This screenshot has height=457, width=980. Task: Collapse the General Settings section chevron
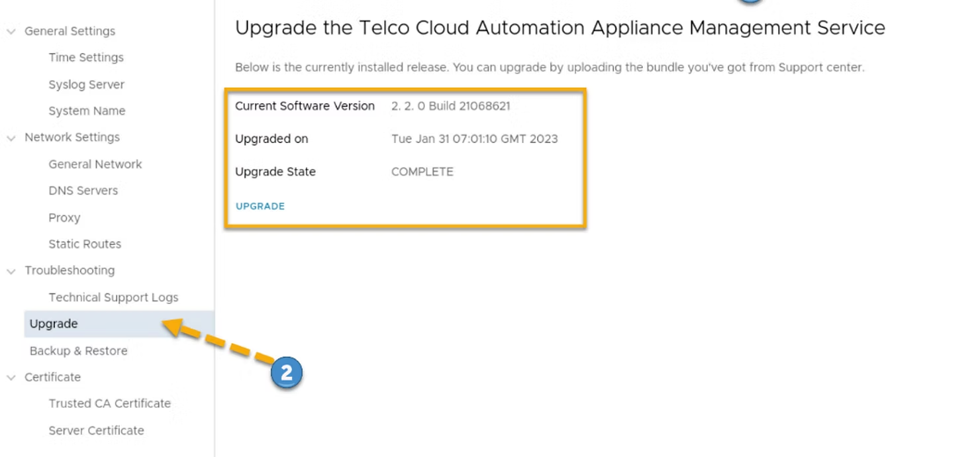[x=11, y=32]
